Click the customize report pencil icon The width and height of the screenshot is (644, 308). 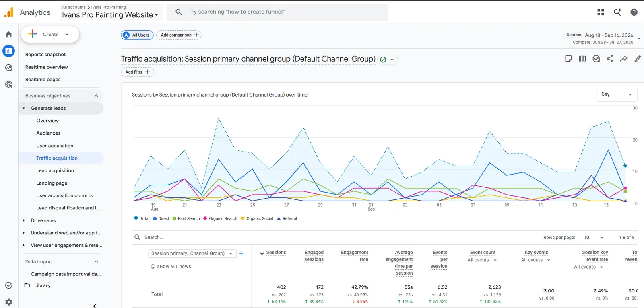[x=638, y=59]
